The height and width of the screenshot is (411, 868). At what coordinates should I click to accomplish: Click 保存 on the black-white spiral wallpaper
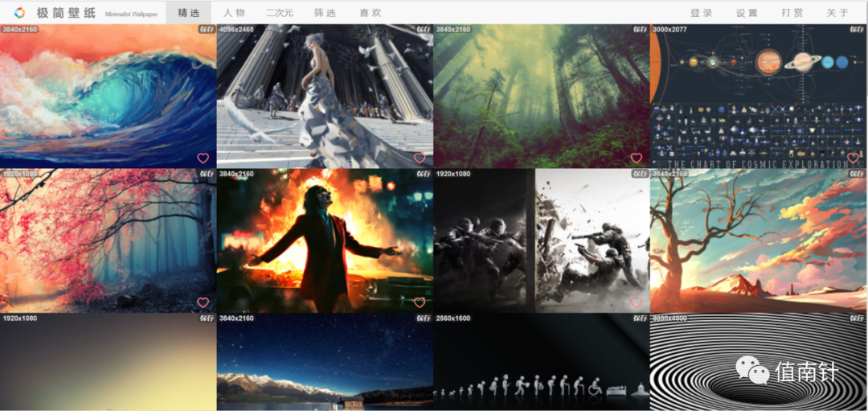(x=857, y=319)
